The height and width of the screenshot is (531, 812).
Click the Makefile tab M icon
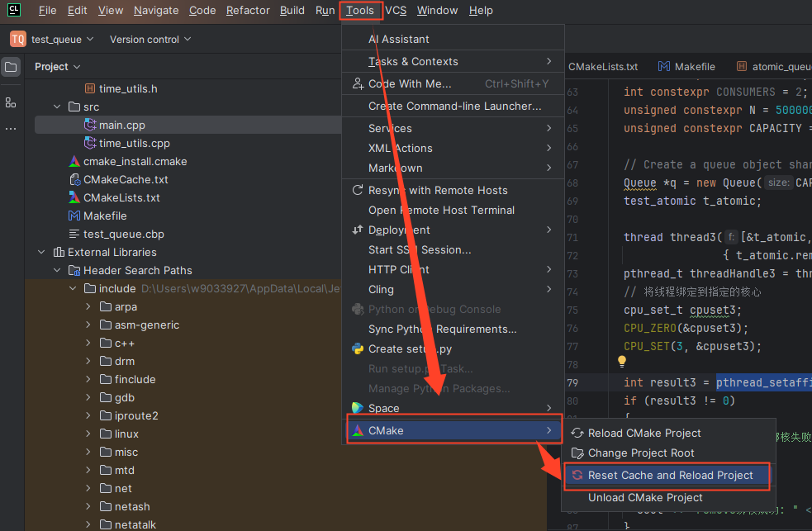(x=664, y=66)
